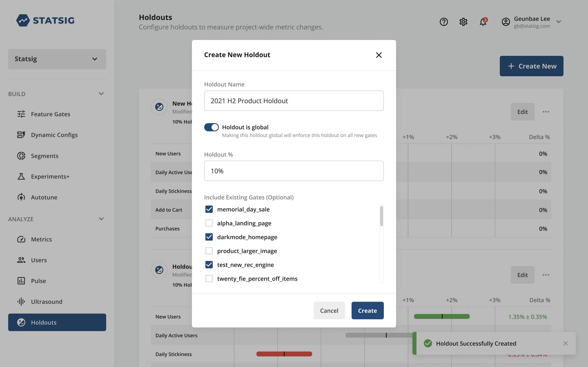588x367 pixels.
Task: Click the help question mark icon
Action: click(444, 22)
